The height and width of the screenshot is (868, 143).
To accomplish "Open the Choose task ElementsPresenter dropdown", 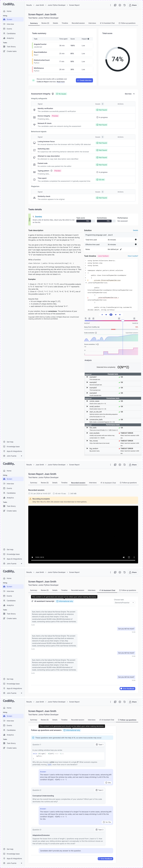I will [125, 603].
